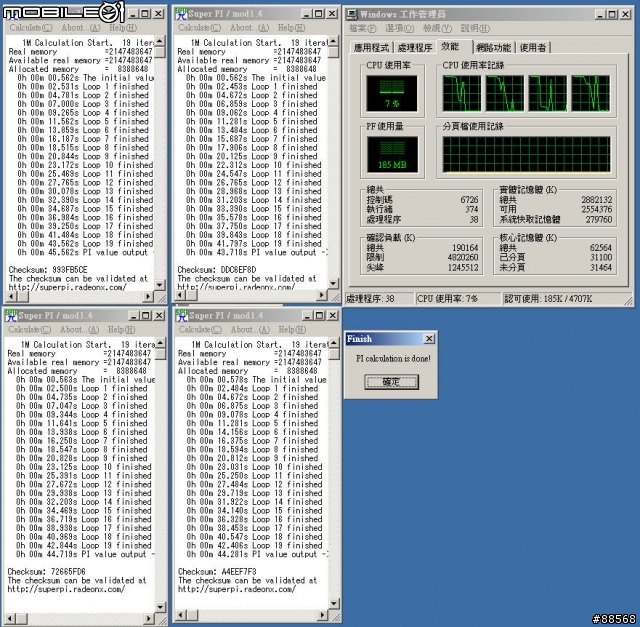Open About menu in top-left Super PI window

(x=81, y=28)
